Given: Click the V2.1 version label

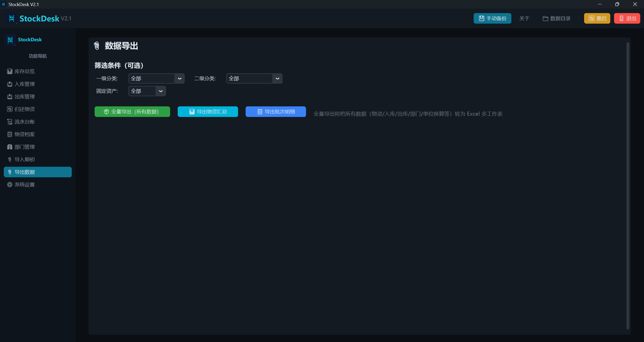Looking at the screenshot, I should (x=66, y=19).
